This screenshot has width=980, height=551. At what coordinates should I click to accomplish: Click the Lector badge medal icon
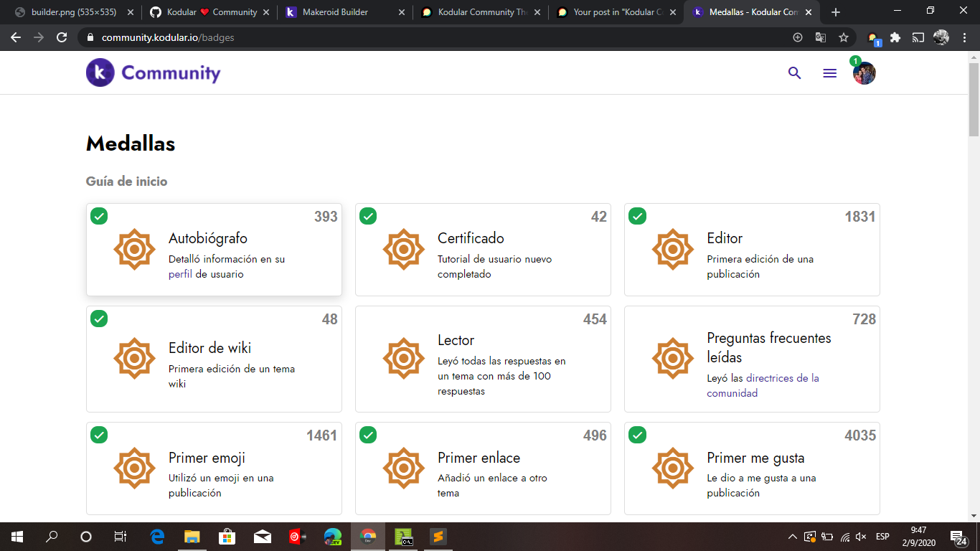(403, 359)
